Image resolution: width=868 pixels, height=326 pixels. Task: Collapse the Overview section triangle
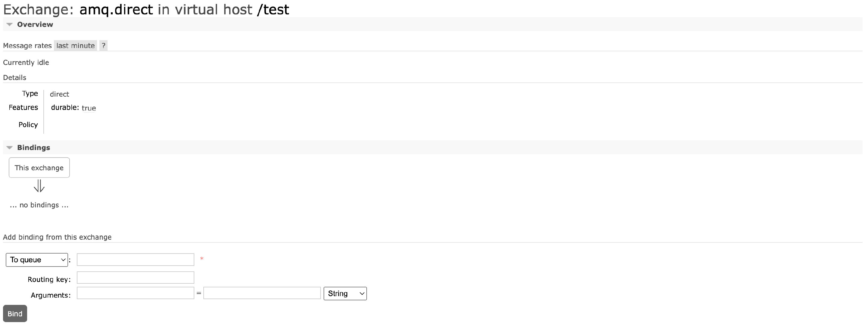point(9,25)
